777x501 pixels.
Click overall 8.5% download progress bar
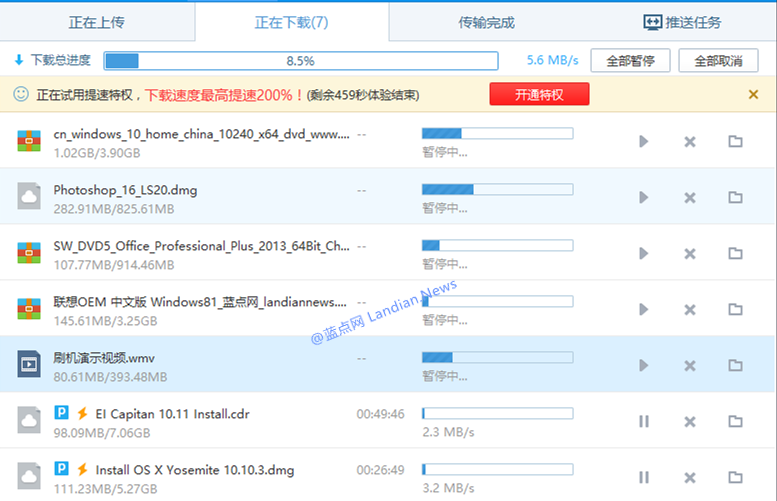(301, 61)
